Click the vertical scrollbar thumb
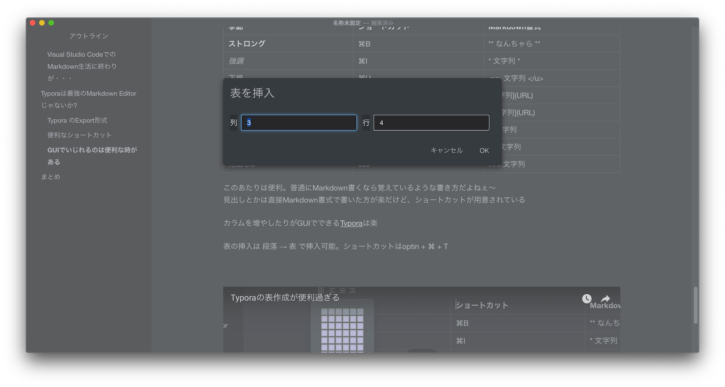 tap(695, 305)
